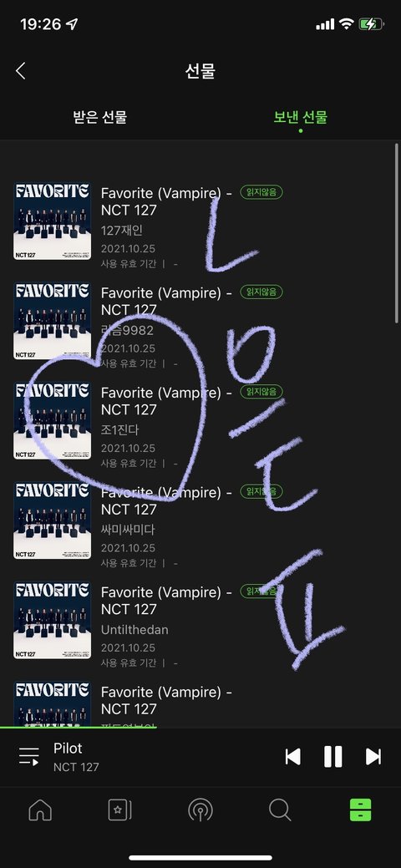The width and height of the screenshot is (401, 868).
Task: Skip to previous track
Action: [x=293, y=757]
